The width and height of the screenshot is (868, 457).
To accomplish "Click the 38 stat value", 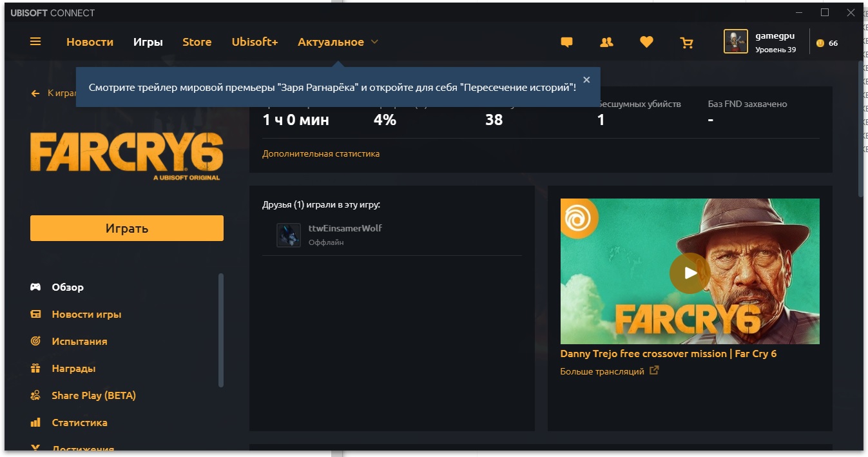I will pos(494,120).
